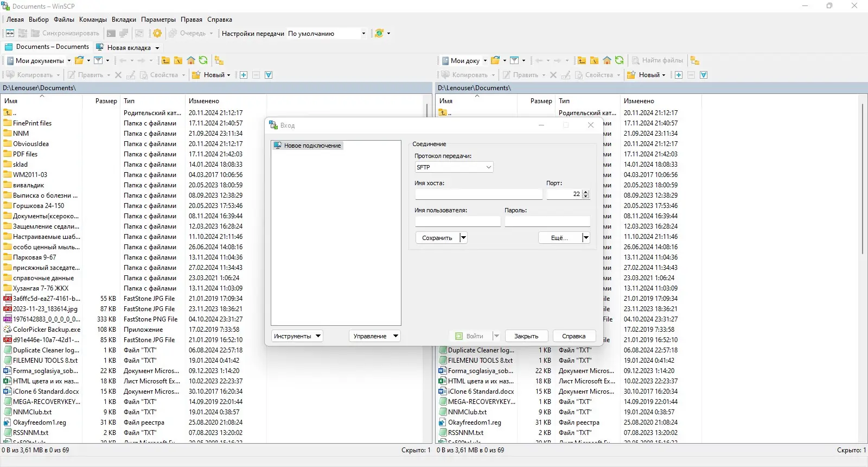Refresh the left panel directory
Image resolution: width=868 pixels, height=467 pixels.
(x=203, y=60)
